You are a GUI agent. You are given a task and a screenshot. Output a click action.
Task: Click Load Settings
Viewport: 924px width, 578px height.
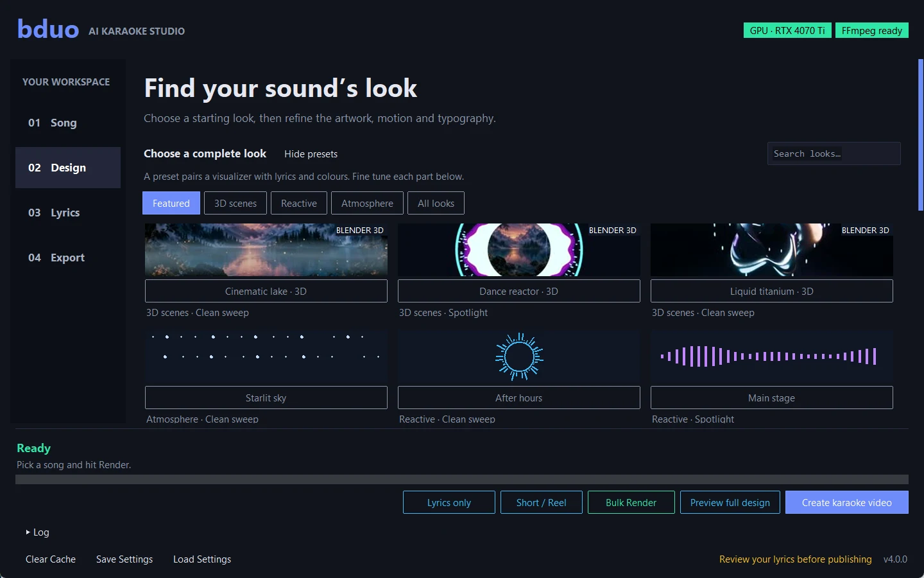(x=202, y=559)
